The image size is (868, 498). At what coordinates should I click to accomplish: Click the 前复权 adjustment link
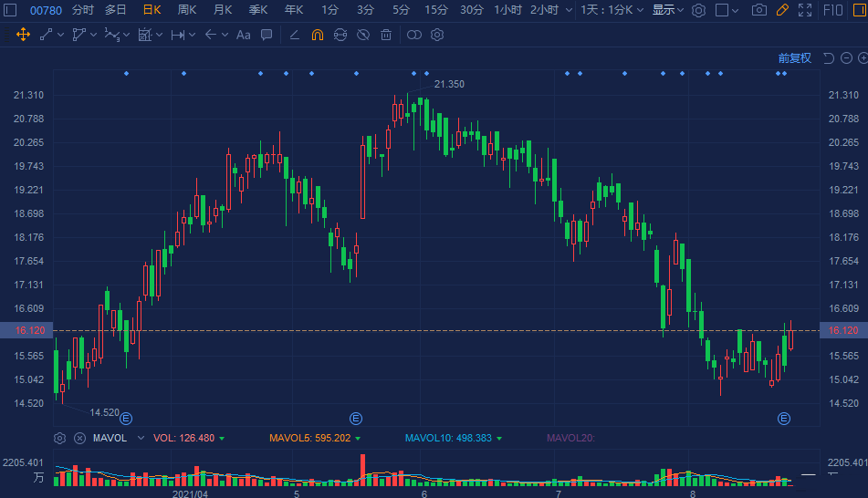pyautogui.click(x=794, y=58)
